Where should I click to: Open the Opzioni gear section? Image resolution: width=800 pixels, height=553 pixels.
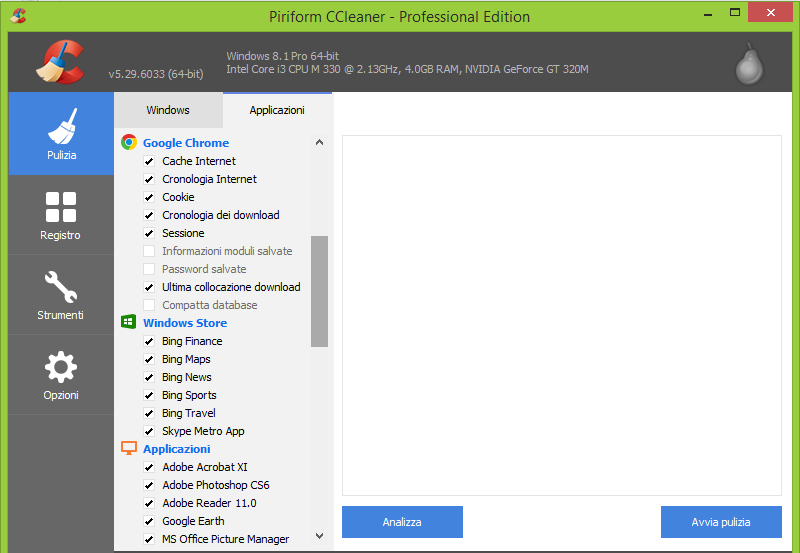tap(61, 375)
